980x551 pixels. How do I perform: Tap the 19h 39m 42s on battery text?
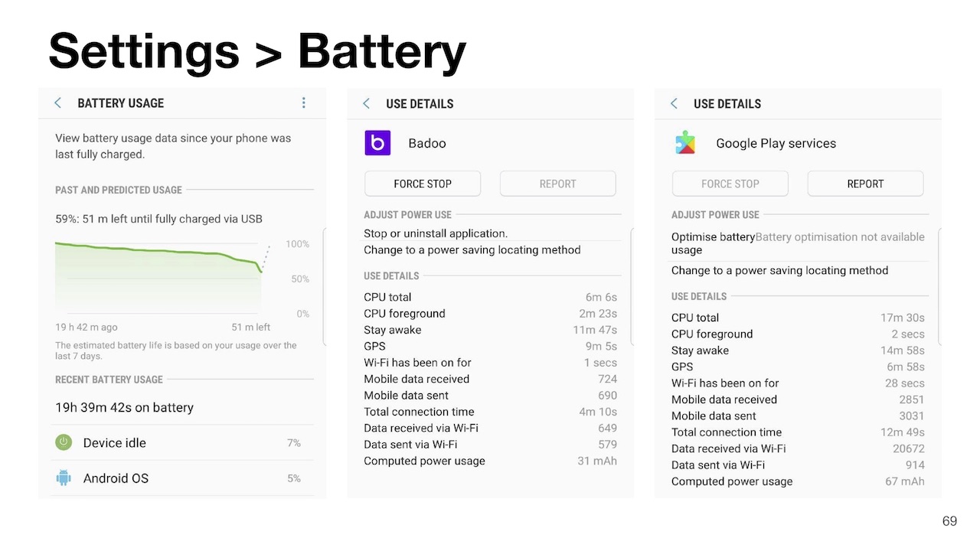point(124,408)
